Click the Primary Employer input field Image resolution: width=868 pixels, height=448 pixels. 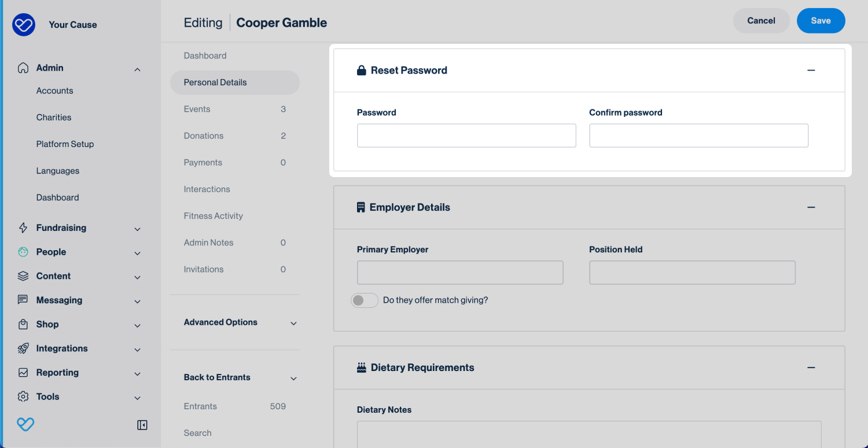tap(460, 273)
